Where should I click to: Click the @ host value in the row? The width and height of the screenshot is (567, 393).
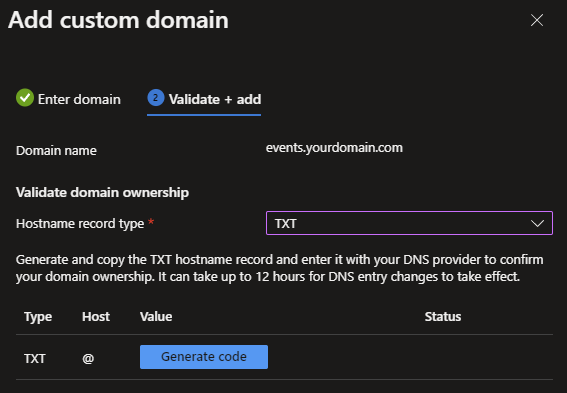click(x=88, y=359)
